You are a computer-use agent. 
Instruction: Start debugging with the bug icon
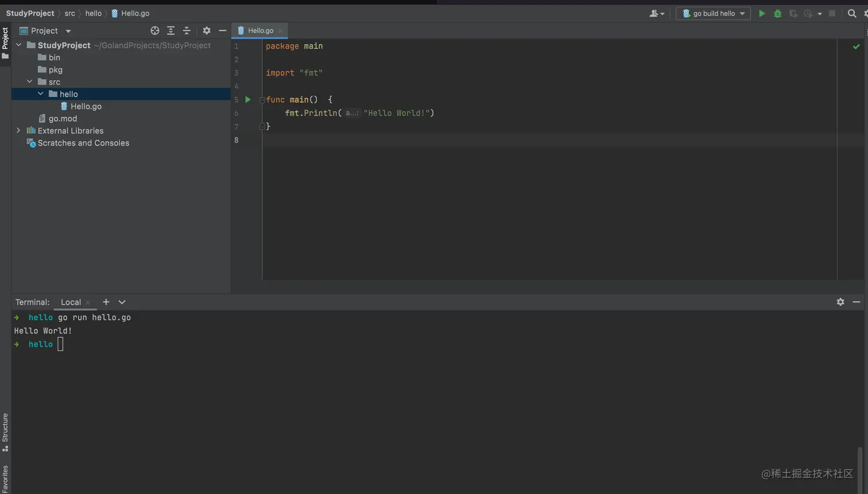click(x=777, y=13)
